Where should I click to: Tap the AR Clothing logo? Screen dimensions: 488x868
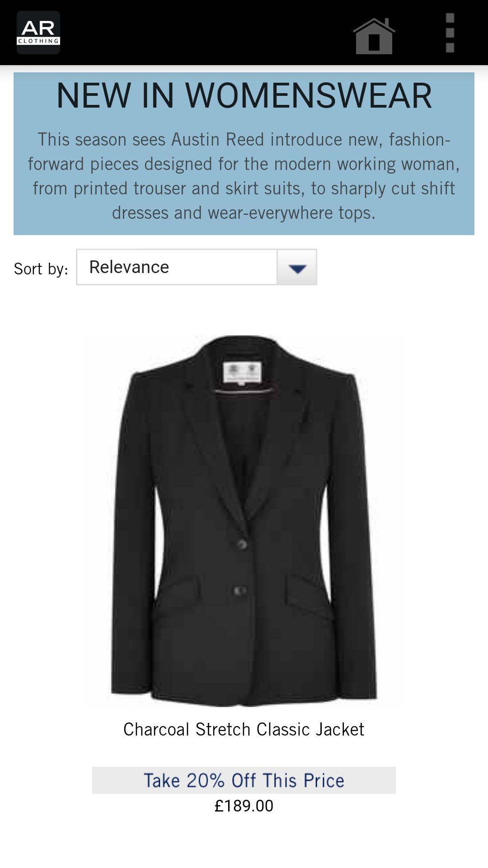pos(38,33)
